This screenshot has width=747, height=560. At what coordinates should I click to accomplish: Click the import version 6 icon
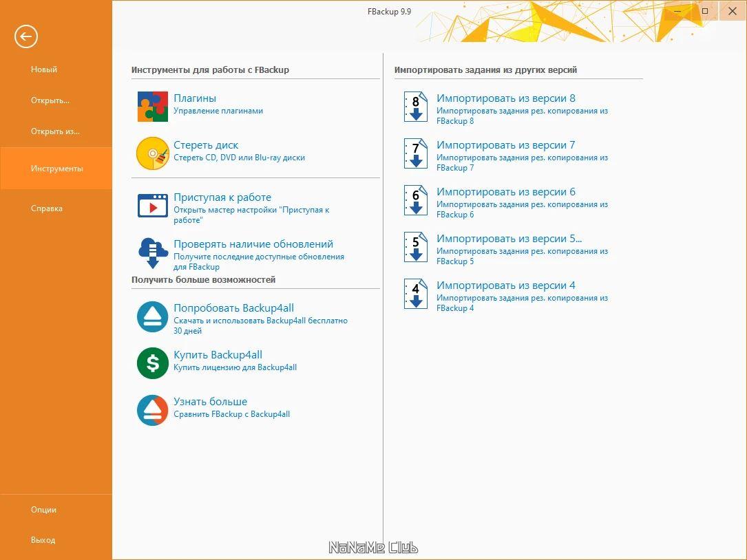pos(415,200)
